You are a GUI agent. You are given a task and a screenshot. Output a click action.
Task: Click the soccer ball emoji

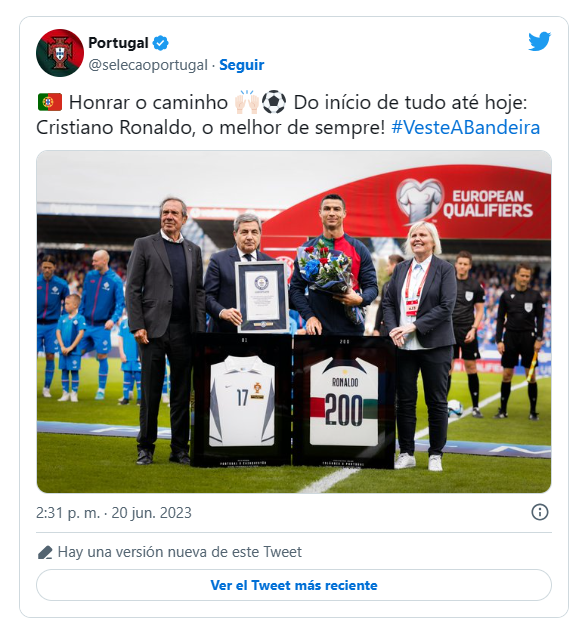274,102
